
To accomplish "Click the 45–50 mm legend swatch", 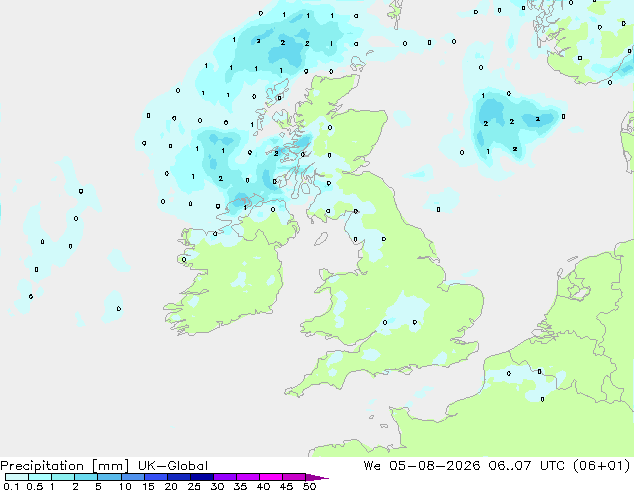I will pyautogui.click(x=294, y=477).
